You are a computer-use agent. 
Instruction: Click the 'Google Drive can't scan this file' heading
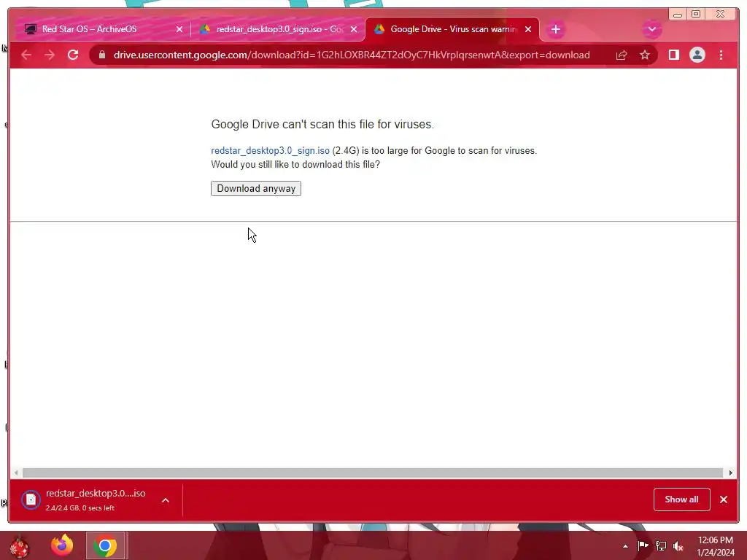coord(322,124)
